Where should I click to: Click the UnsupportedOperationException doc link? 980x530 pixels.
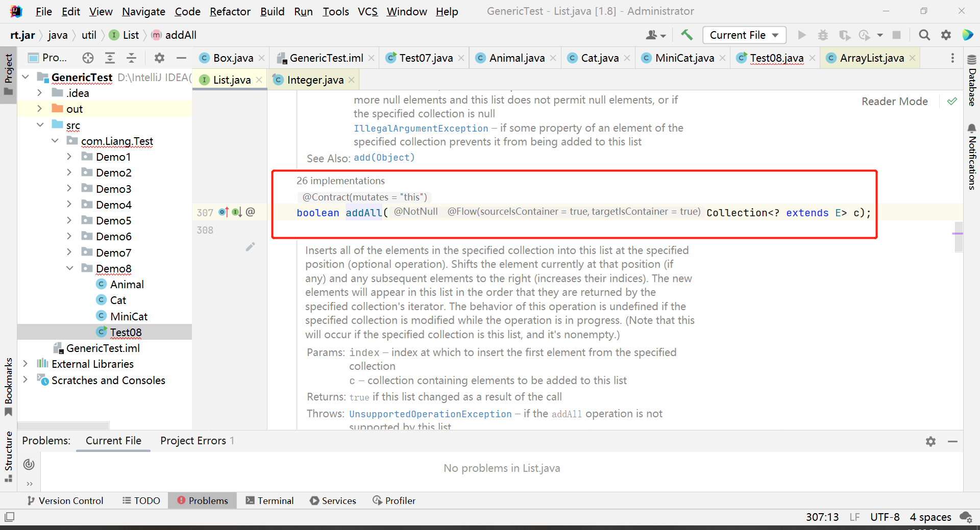pos(430,414)
